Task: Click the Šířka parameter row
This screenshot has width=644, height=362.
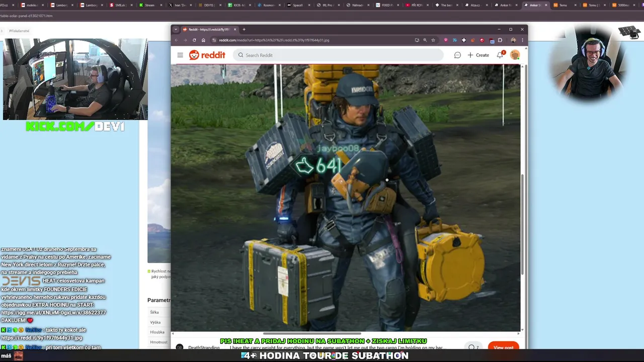Action: click(x=158, y=312)
